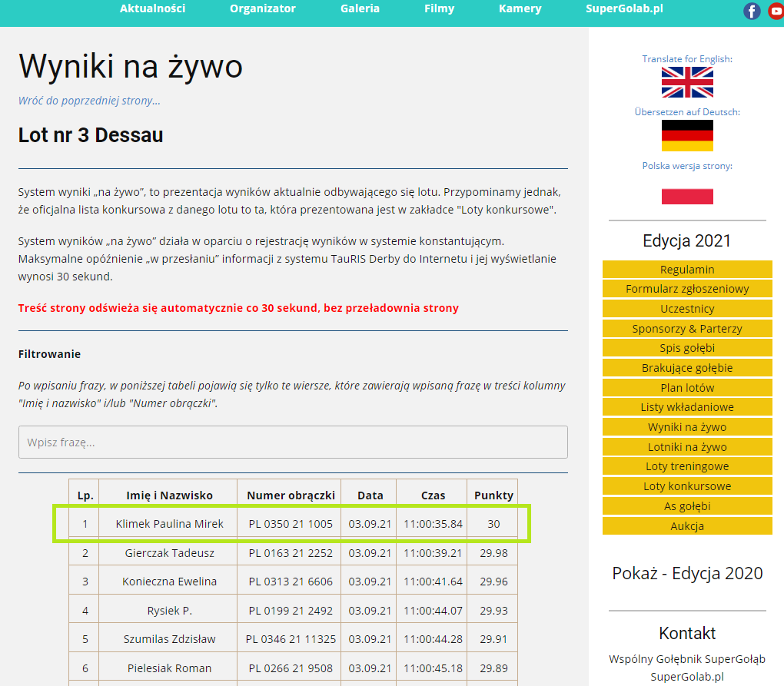Click the Spis gołębi sidebar button
Image resolution: width=784 pixels, height=686 pixels.
tap(687, 349)
